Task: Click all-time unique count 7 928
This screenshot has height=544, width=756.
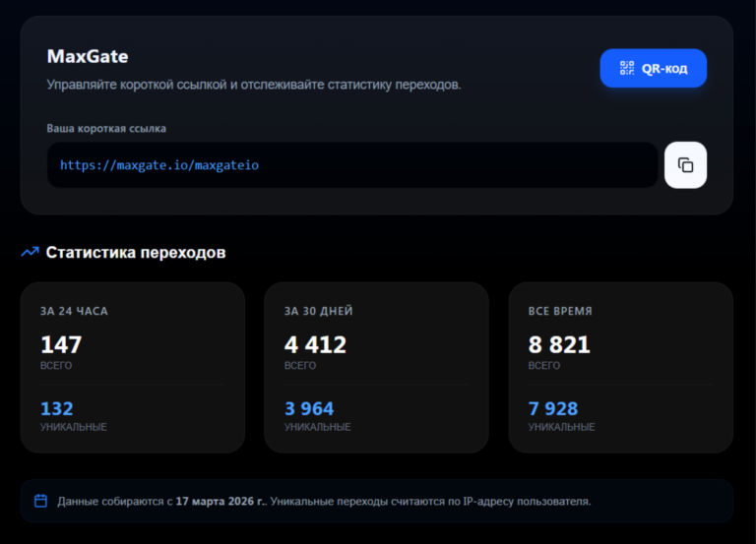Action: [553, 408]
